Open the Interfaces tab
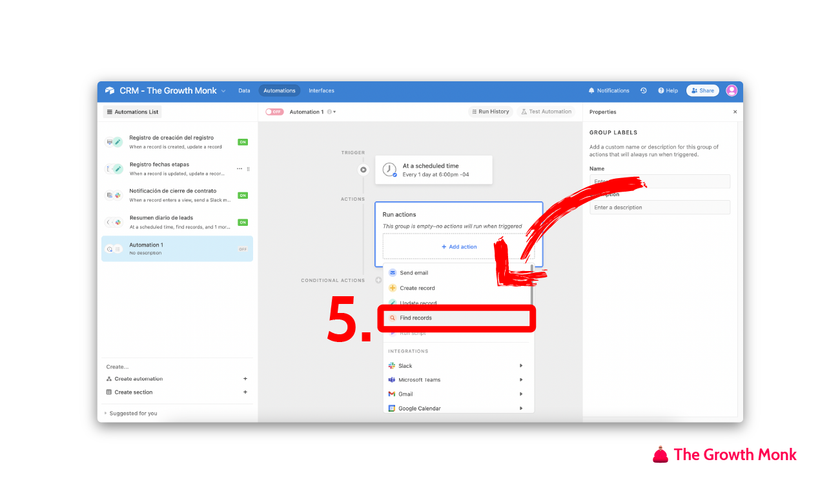The height and width of the screenshot is (504, 840). click(322, 90)
